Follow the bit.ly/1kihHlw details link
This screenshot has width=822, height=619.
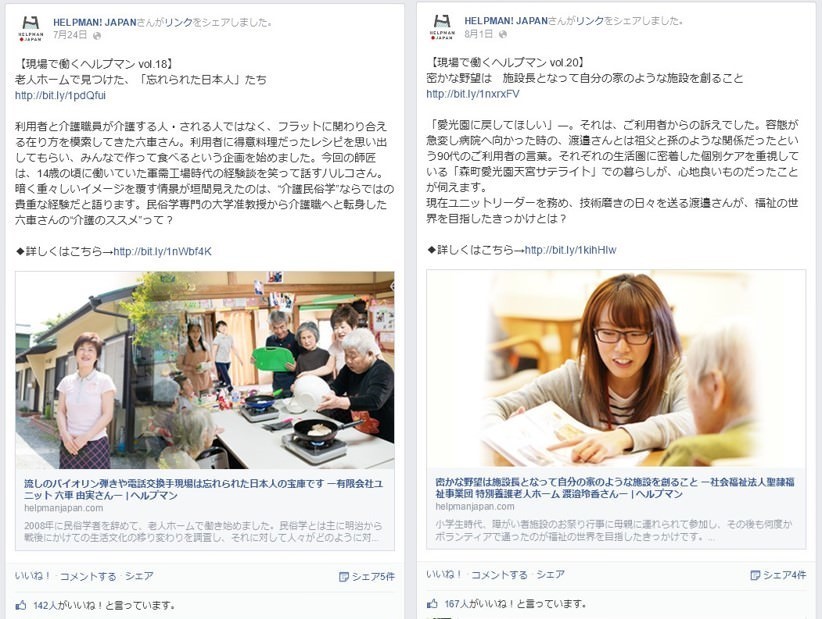pos(570,250)
